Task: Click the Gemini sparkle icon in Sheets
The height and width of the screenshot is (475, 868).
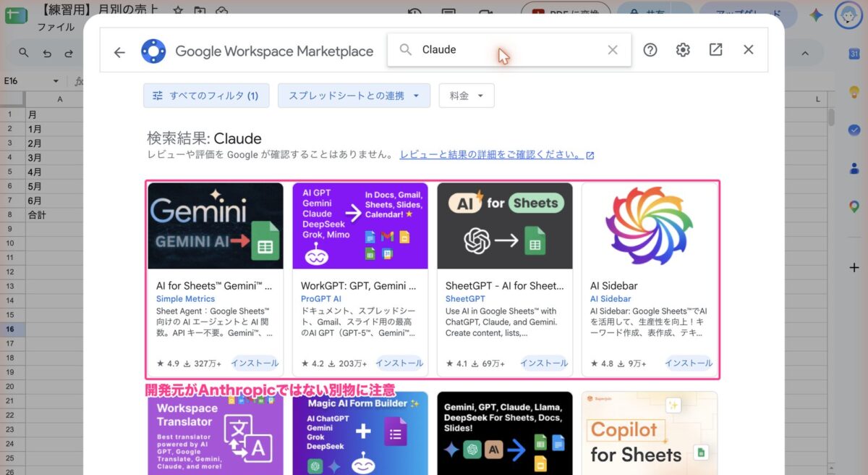Action: pos(815,14)
